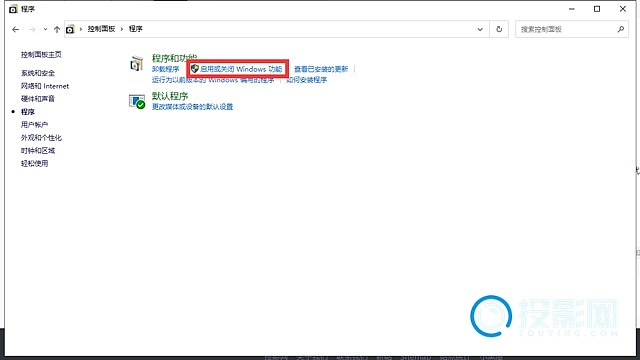Viewport: 640px width, 360px height.
Task: Click 启用或关闭 Windows 功能 link
Action: tap(241, 69)
